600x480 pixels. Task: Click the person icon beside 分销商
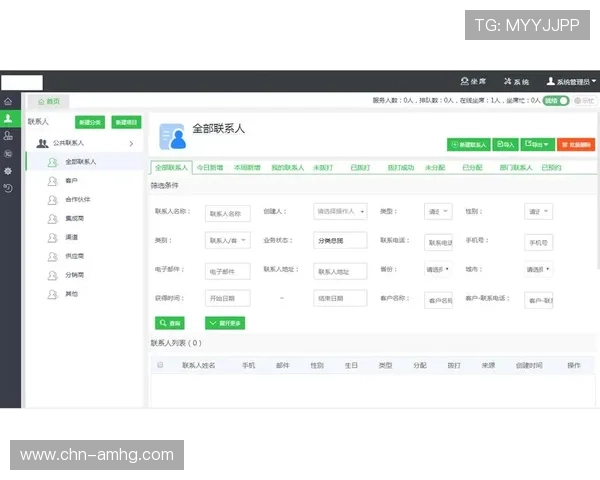pos(52,275)
